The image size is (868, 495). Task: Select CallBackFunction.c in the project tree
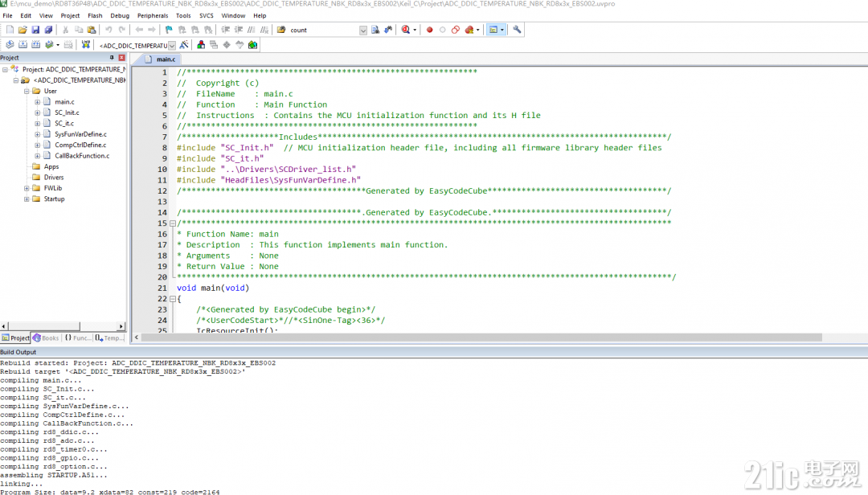[82, 156]
